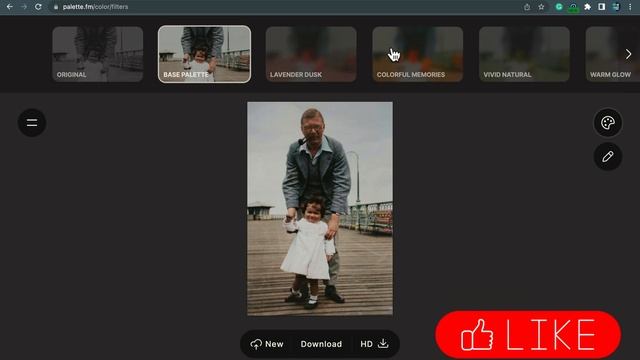This screenshot has height=360, width=640.
Task: Show more filters with right chevron
Action: point(629,54)
